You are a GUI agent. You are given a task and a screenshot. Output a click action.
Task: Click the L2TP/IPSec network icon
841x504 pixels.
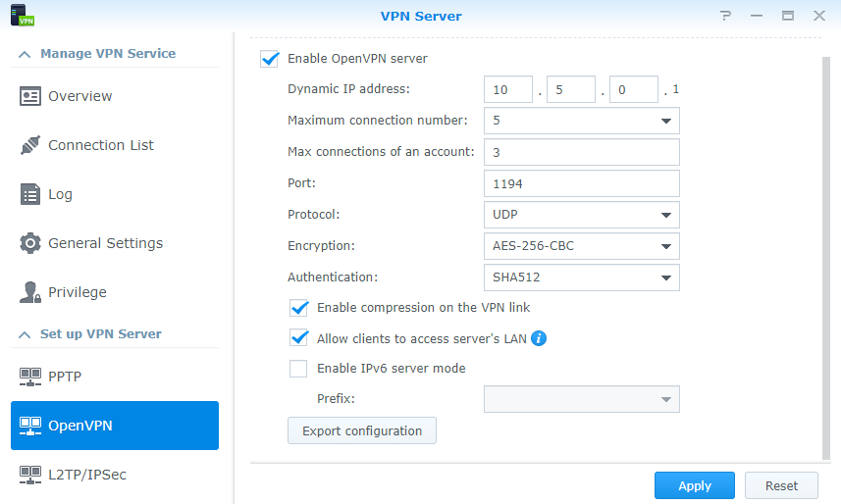(30, 475)
